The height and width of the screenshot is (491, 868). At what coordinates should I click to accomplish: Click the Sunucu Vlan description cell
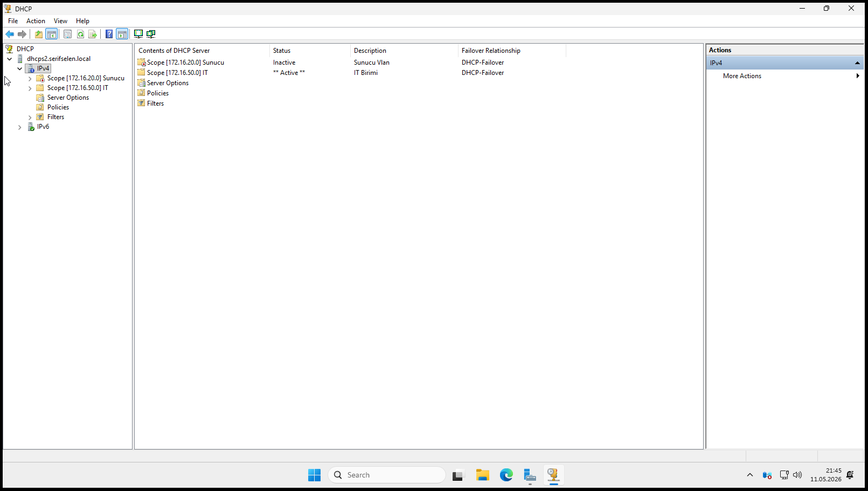(372, 63)
